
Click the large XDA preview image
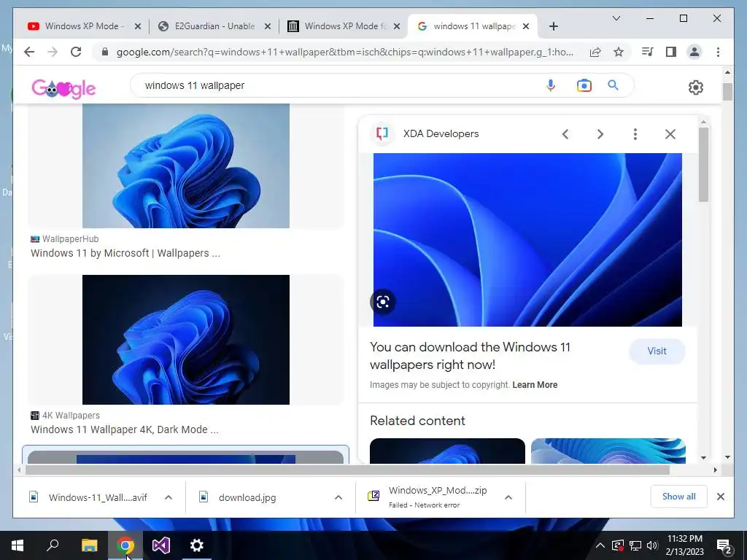(527, 239)
